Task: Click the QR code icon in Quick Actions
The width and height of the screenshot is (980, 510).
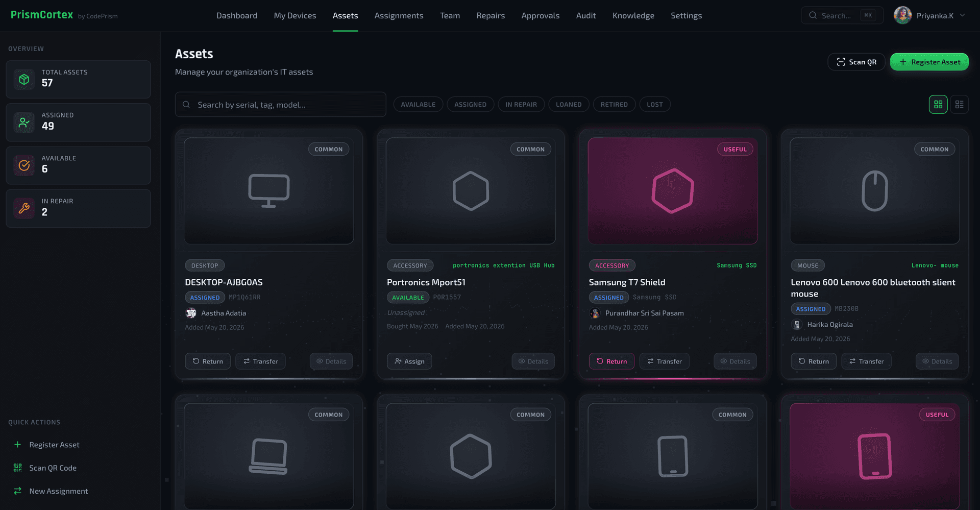Action: point(17,468)
